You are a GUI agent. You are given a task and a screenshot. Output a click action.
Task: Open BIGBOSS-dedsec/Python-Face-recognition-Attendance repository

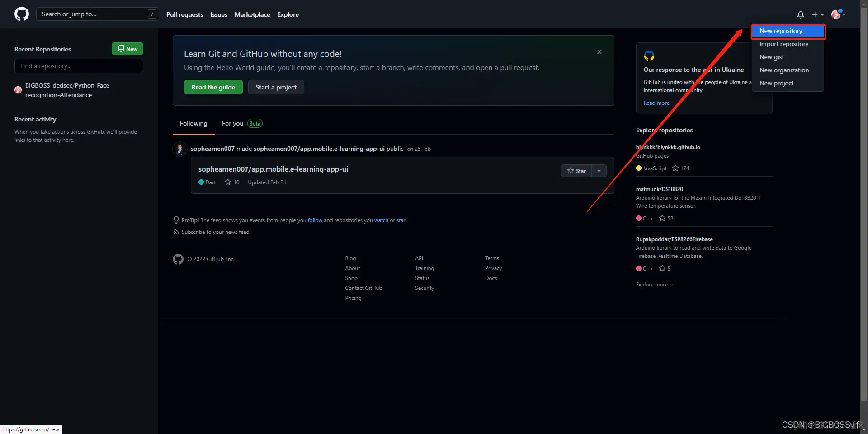(x=68, y=90)
